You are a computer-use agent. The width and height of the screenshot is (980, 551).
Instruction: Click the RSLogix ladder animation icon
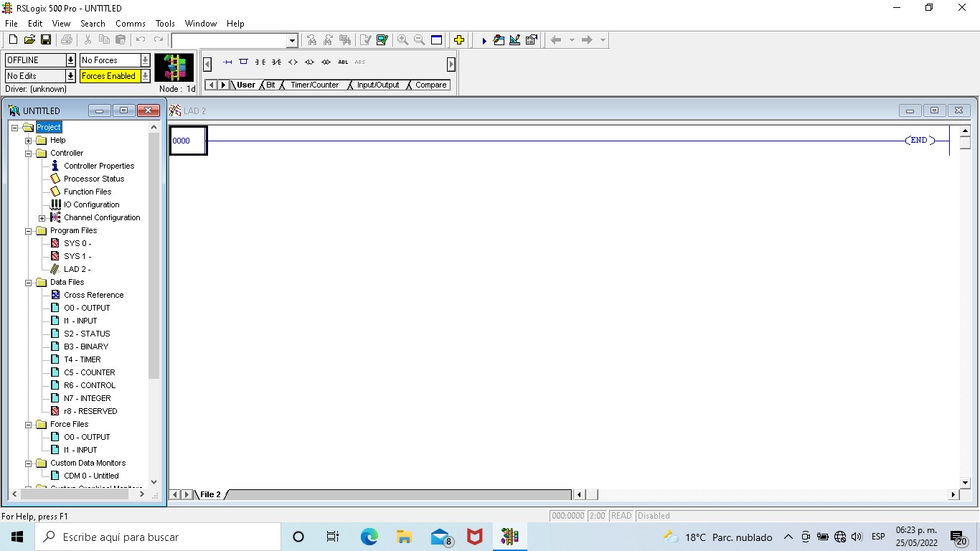(x=174, y=67)
